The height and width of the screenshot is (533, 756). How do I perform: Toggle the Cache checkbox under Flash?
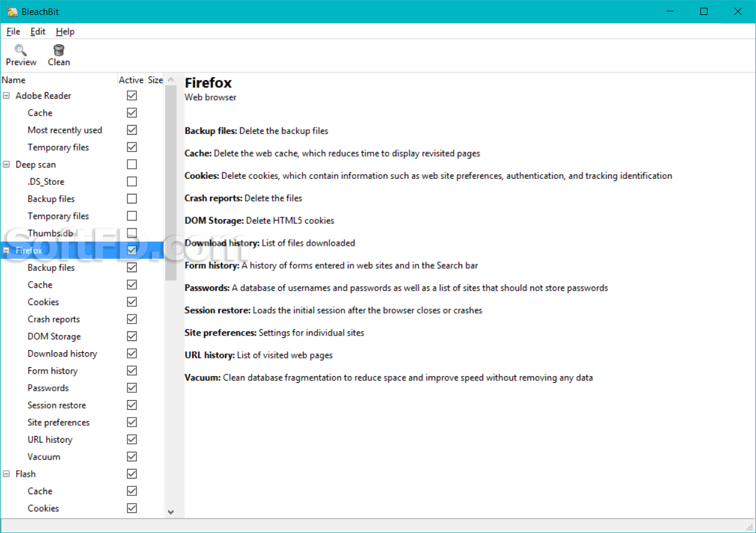pos(132,491)
